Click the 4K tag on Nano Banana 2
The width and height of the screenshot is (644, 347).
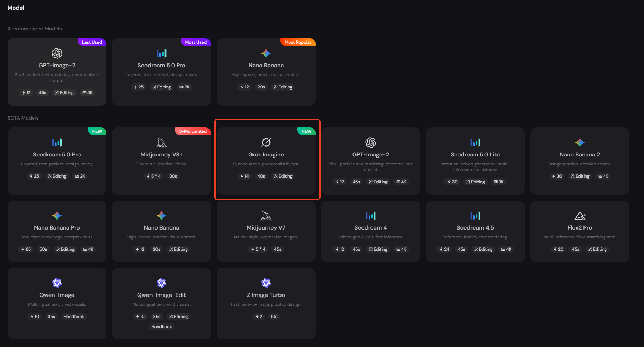(603, 176)
